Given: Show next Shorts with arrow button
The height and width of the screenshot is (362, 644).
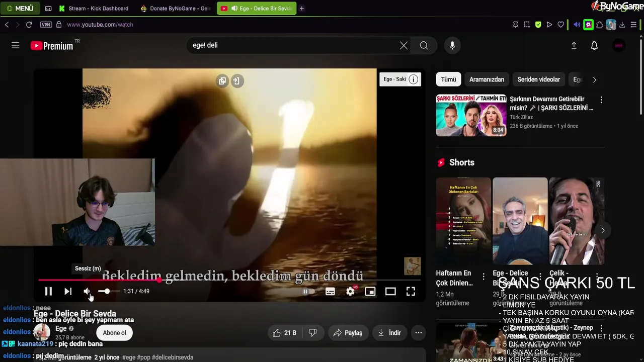Looking at the screenshot, I should (x=603, y=230).
